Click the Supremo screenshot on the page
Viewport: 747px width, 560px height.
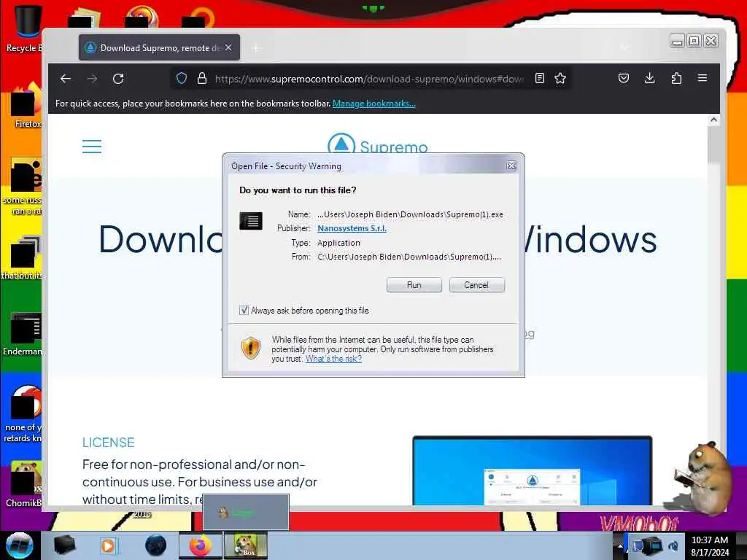[x=532, y=470]
